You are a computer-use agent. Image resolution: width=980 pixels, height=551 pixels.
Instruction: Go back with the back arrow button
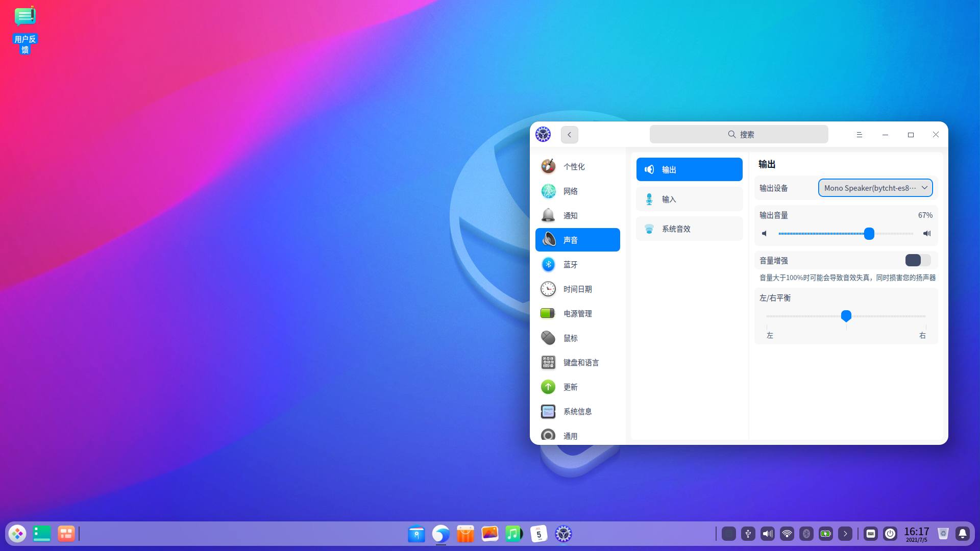[570, 135]
